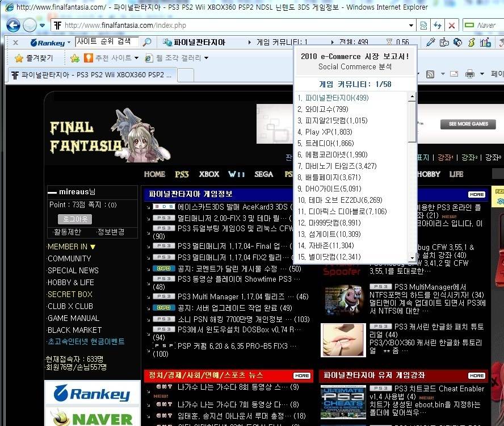Click the printer icon

469,74
